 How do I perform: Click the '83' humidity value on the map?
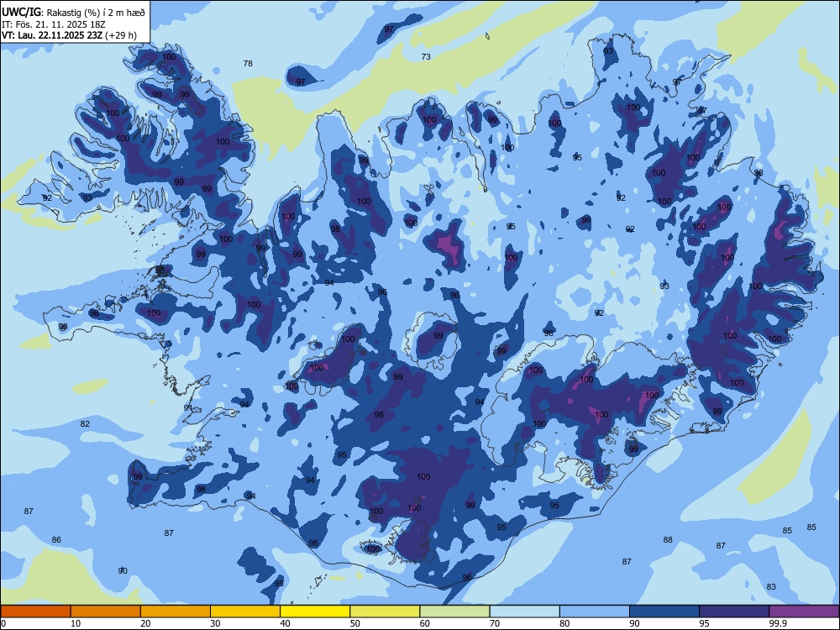click(771, 586)
